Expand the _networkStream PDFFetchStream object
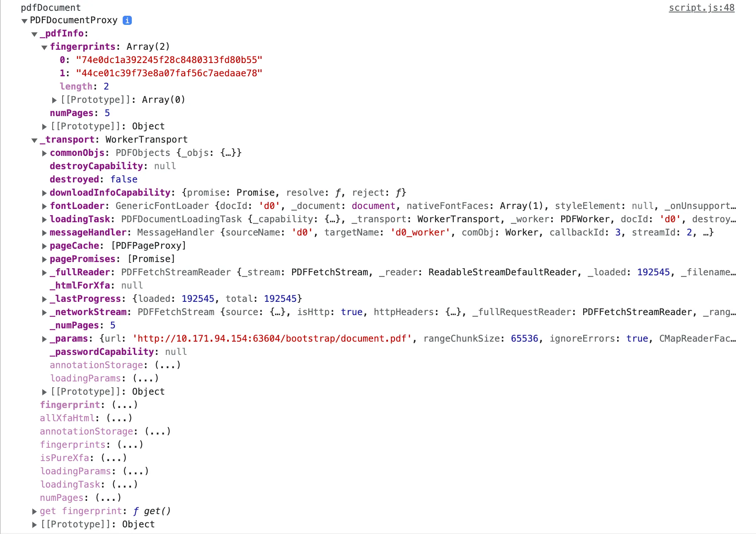 [44, 312]
